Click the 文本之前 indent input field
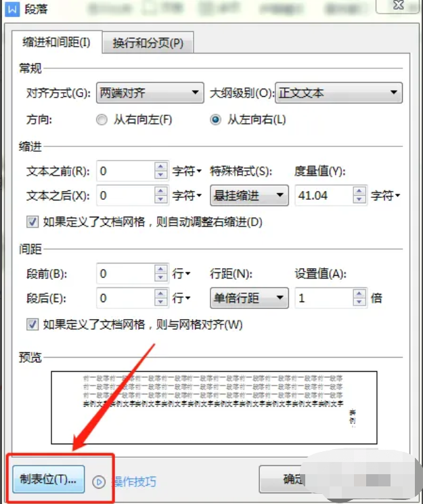Viewport: 423px width, 504px height. coord(125,171)
